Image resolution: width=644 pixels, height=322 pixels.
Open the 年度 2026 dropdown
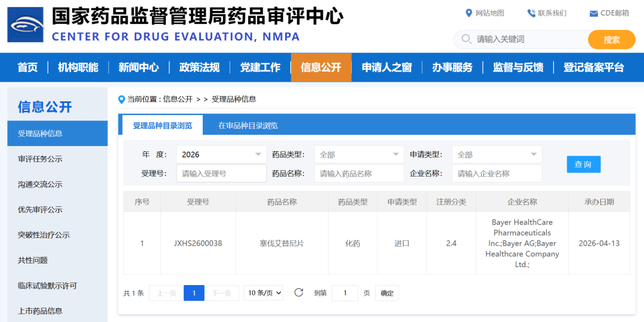pyautogui.click(x=221, y=154)
